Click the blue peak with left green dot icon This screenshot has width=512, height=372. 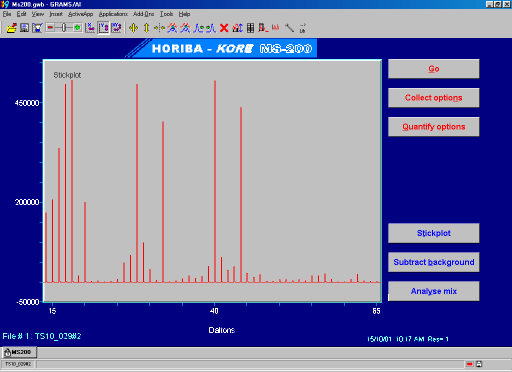211,28
